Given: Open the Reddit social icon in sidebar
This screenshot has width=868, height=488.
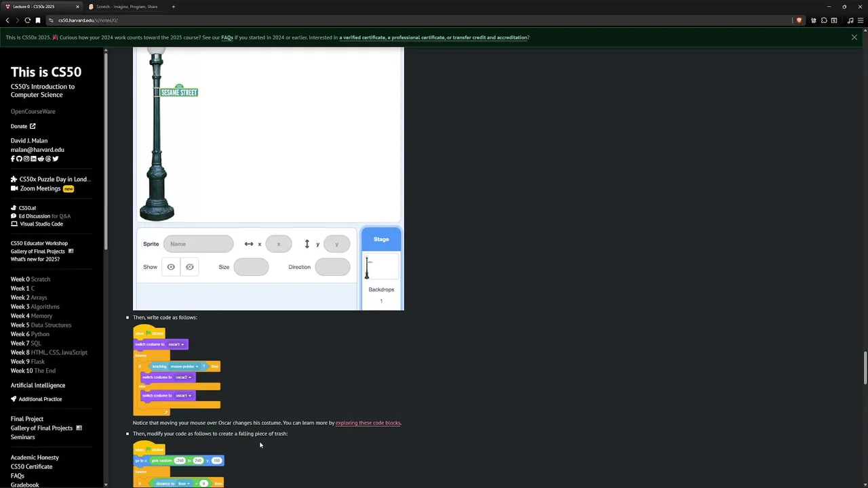Looking at the screenshot, I should [41, 159].
